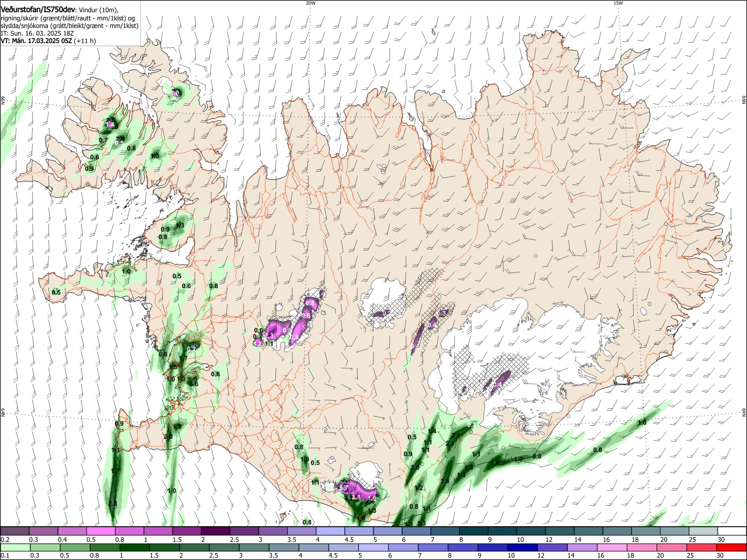
Task: Click the 'rigning/skúrir' legend description line
Action: (68, 18)
